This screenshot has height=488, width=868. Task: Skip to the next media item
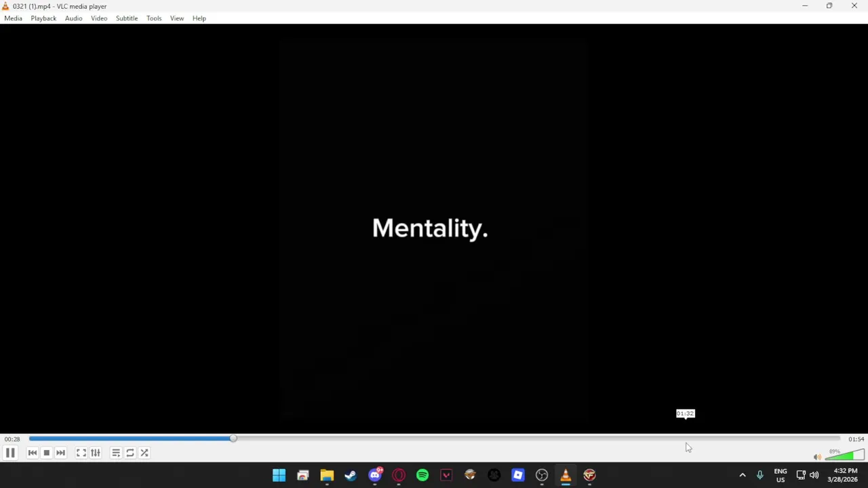pos(60,453)
